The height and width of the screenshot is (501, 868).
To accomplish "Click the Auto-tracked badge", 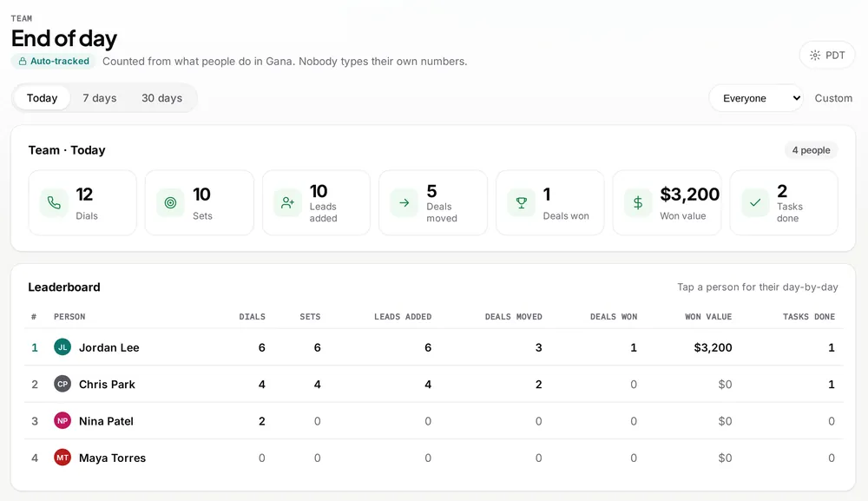I will click(x=54, y=62).
